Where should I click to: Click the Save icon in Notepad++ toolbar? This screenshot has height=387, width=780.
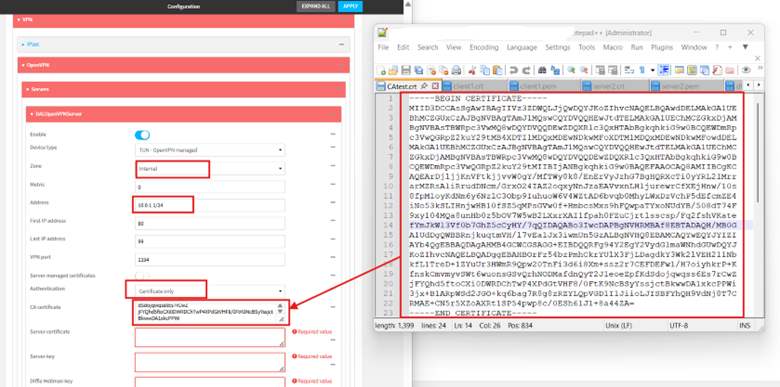[x=406, y=70]
